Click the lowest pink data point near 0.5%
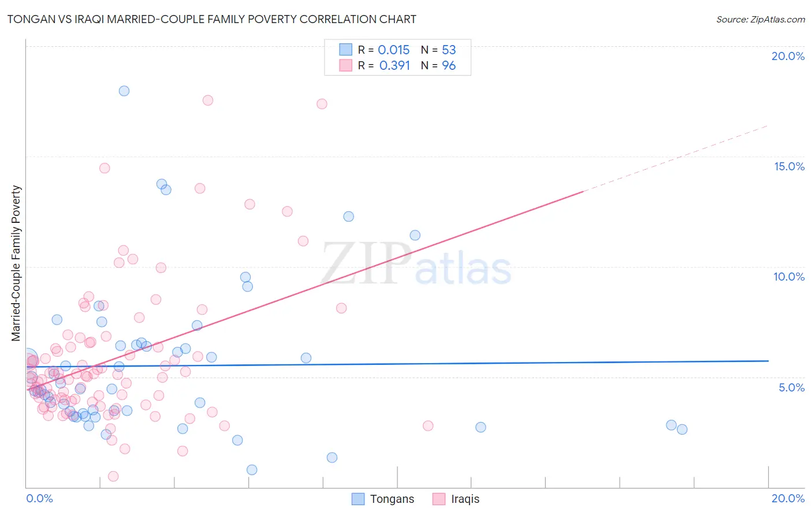Image resolution: width=812 pixels, height=515 pixels. (x=113, y=476)
